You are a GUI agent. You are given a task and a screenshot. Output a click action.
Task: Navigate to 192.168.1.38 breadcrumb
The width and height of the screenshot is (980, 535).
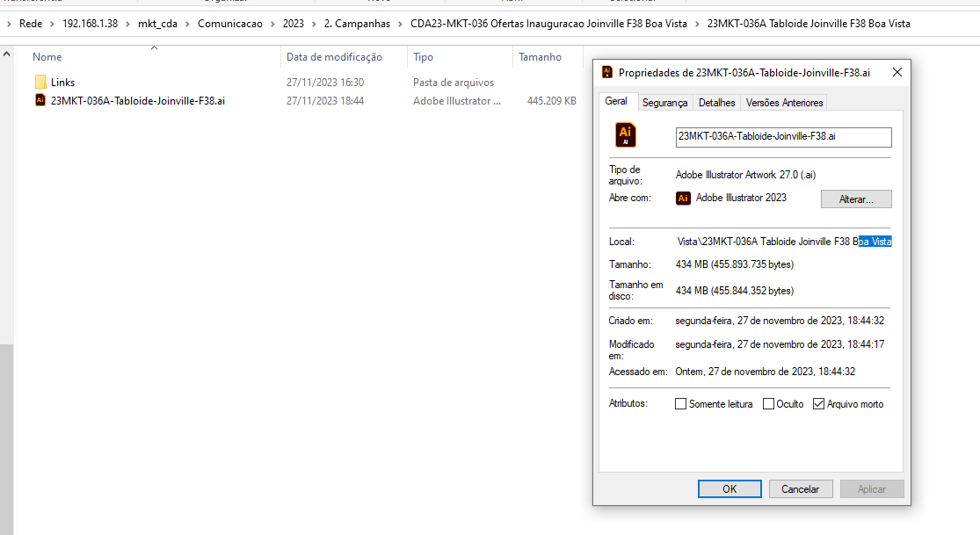[90, 24]
